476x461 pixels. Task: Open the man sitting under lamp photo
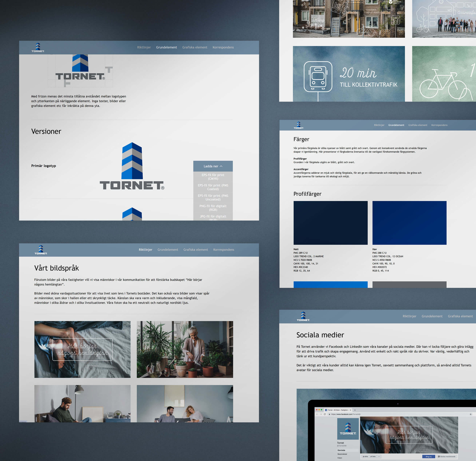(x=82, y=404)
